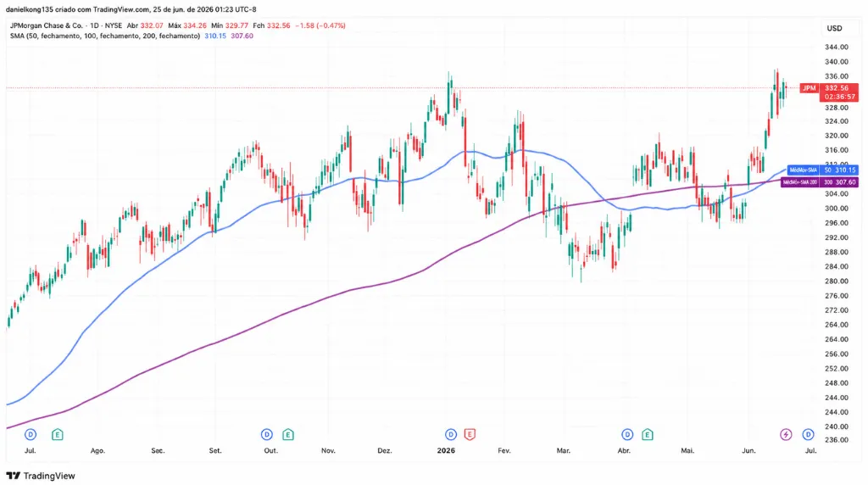Click the Set. time axis label
Image resolution: width=868 pixels, height=485 pixels.
pos(215,451)
